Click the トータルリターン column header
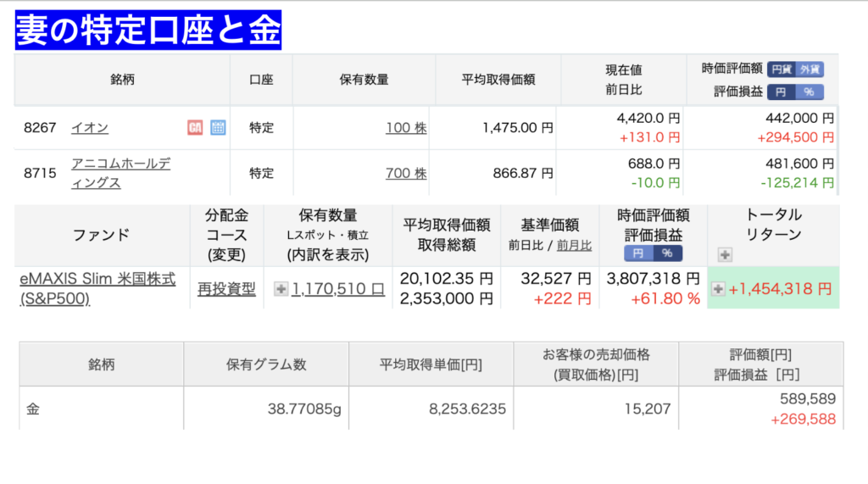The image size is (868, 484). pyautogui.click(x=773, y=225)
